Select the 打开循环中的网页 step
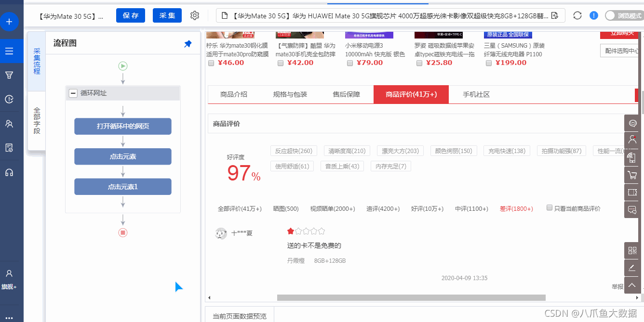Screen dimensions: 644x322 123,126
